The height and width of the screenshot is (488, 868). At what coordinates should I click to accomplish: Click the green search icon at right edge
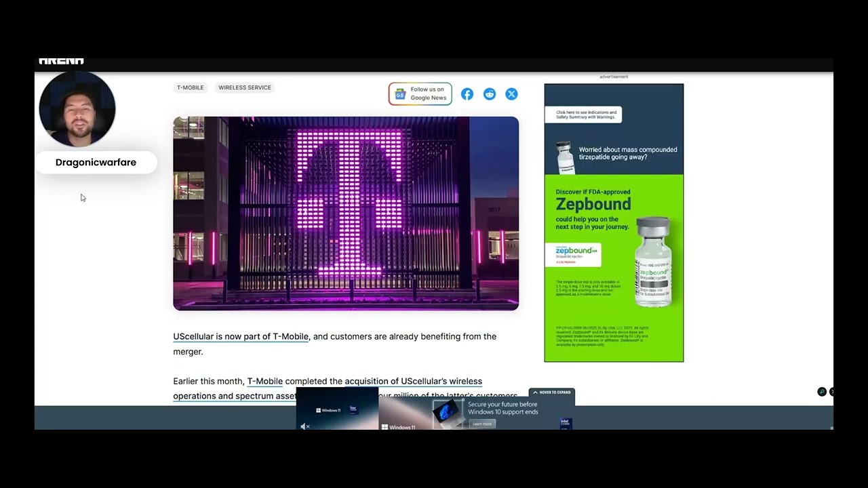[822, 392]
